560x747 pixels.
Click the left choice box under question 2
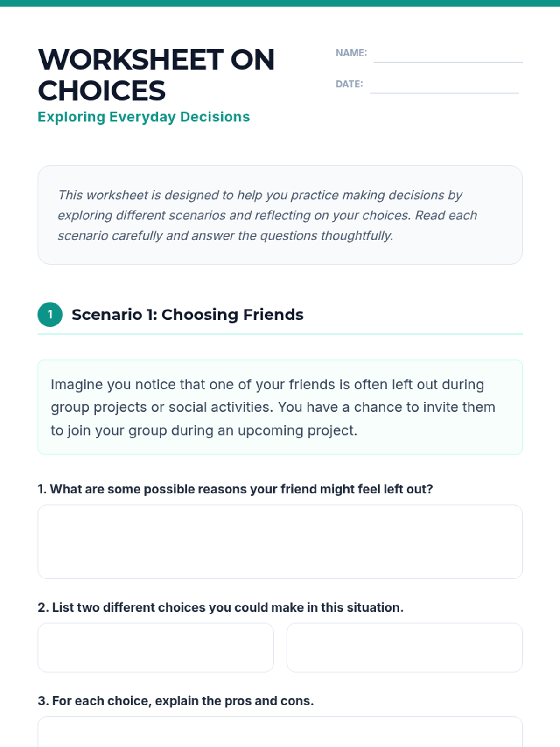point(155,648)
